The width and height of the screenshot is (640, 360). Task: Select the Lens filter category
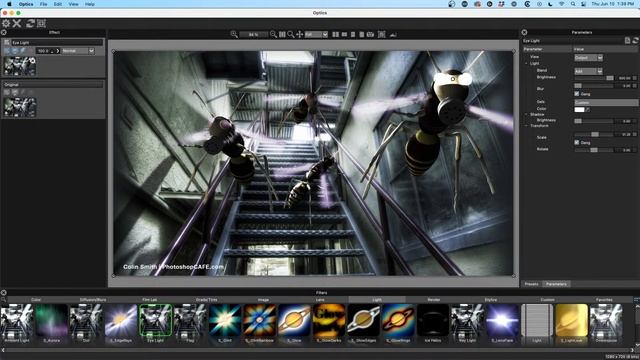pyautogui.click(x=320, y=300)
